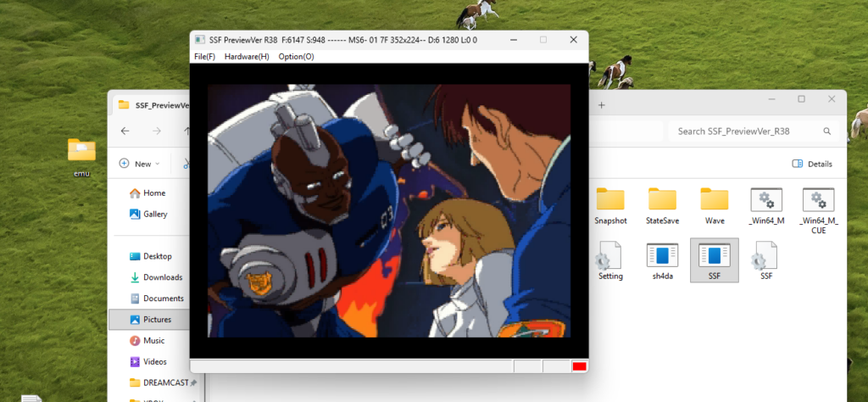Screen dimensions: 868x402
Task: Open Videos in Explorer sidebar
Action: 147,361
